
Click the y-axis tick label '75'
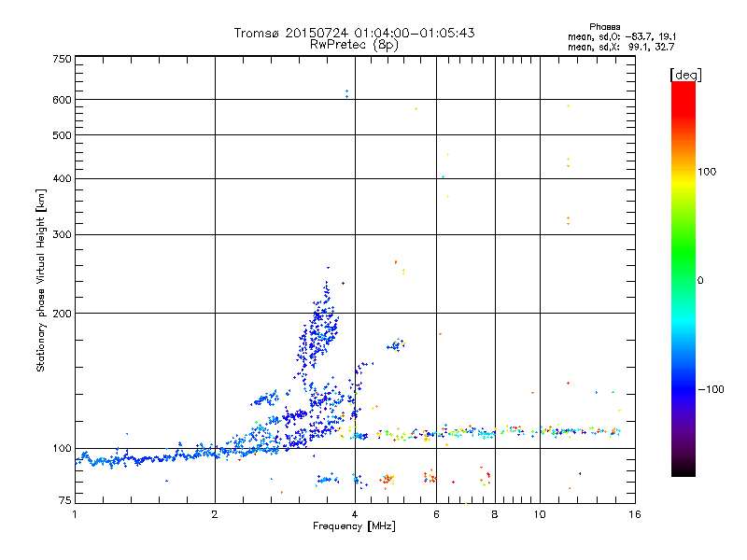click(65, 500)
